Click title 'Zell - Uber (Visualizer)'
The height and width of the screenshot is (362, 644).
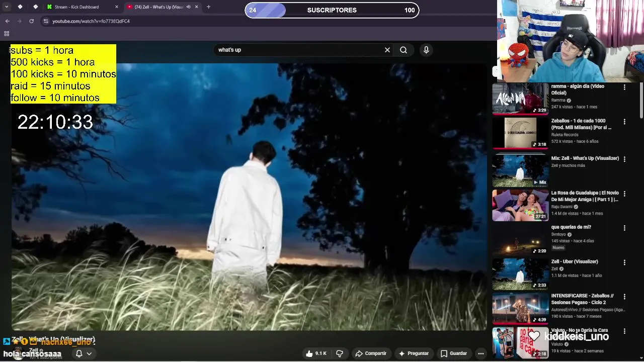(x=575, y=261)
